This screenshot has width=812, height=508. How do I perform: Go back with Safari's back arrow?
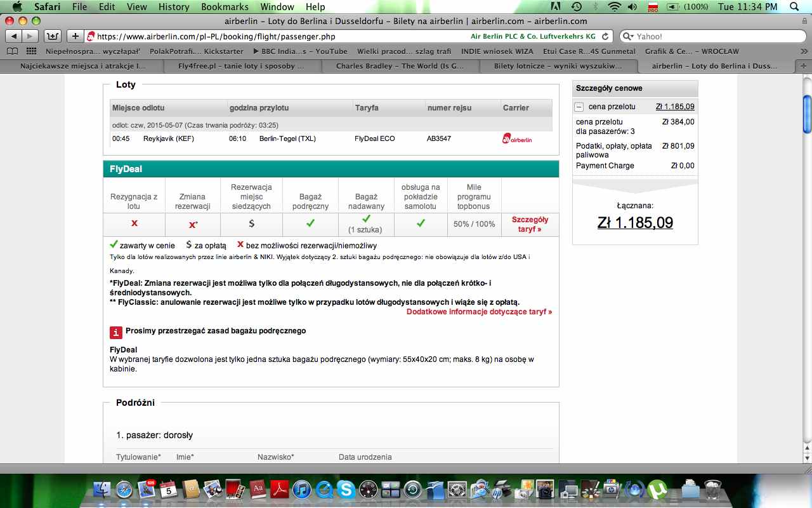pos(13,36)
